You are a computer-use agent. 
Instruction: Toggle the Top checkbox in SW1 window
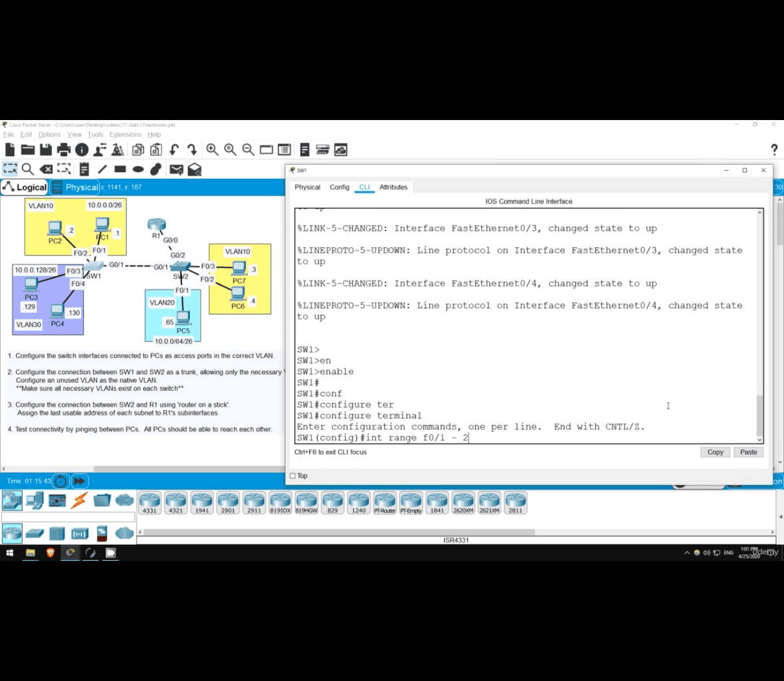coord(293,476)
